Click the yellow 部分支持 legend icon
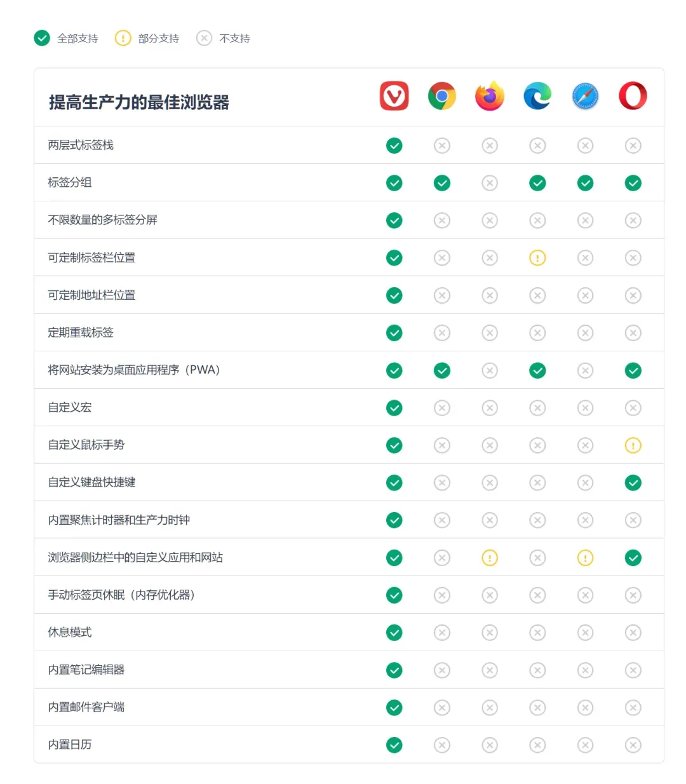 [x=123, y=38]
